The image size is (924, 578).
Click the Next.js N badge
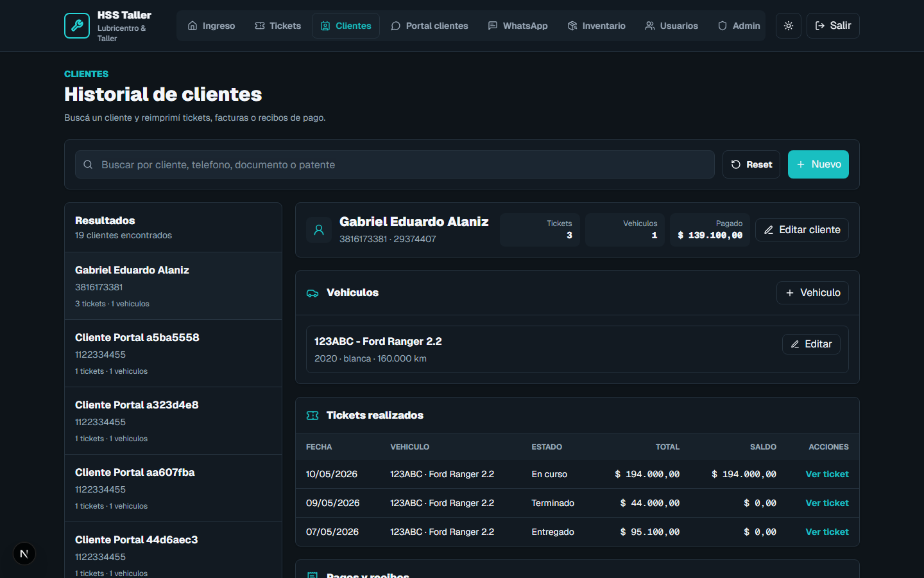pos(24,554)
